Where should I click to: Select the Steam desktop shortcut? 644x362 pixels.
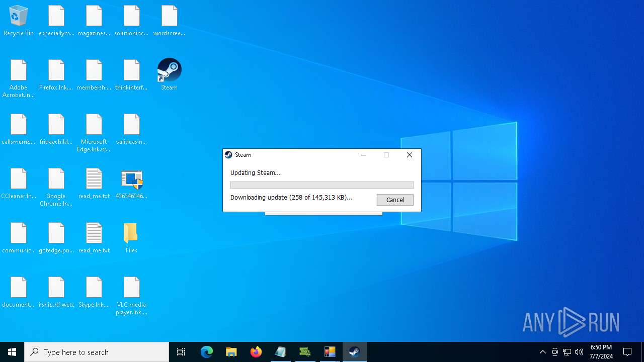[x=169, y=74]
